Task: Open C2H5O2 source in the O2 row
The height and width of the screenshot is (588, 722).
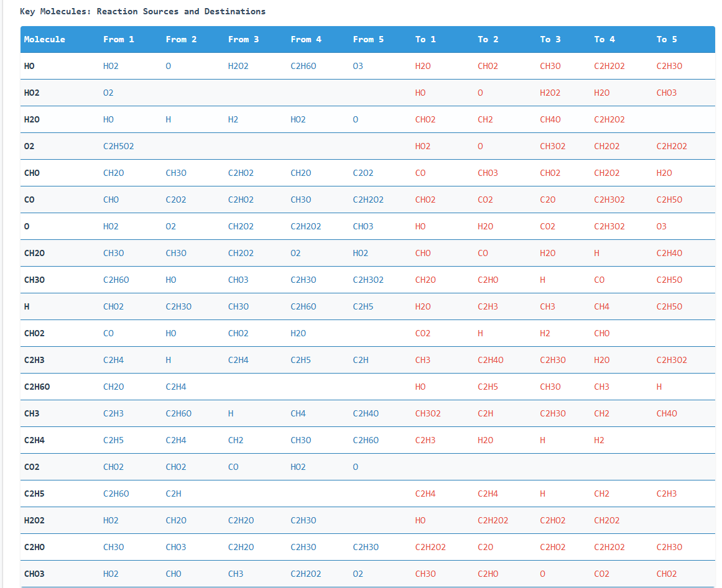Action: (x=118, y=146)
